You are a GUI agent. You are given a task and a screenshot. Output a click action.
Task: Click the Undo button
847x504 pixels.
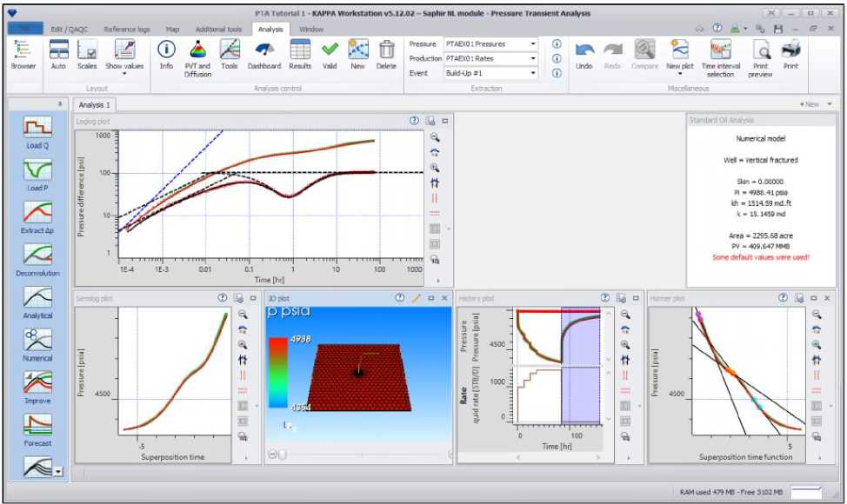coord(584,53)
